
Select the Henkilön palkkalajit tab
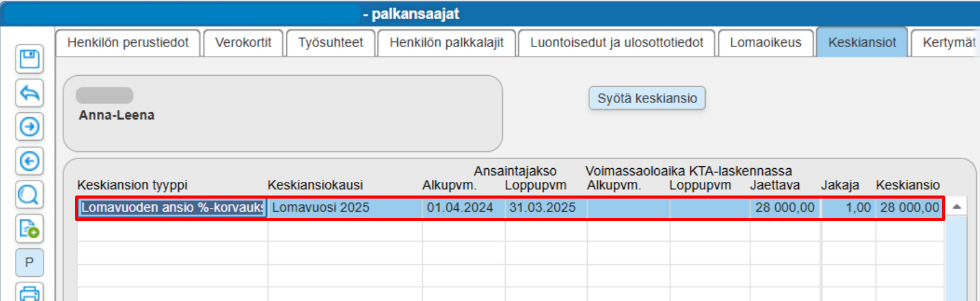pyautogui.click(x=447, y=43)
